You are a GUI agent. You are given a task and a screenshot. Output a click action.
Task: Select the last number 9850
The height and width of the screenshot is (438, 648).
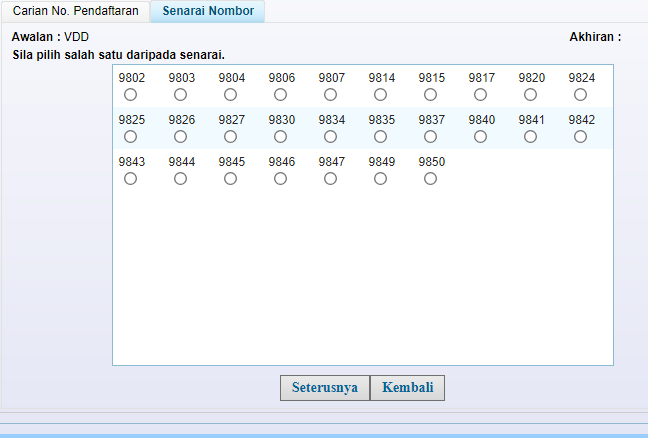pos(430,179)
